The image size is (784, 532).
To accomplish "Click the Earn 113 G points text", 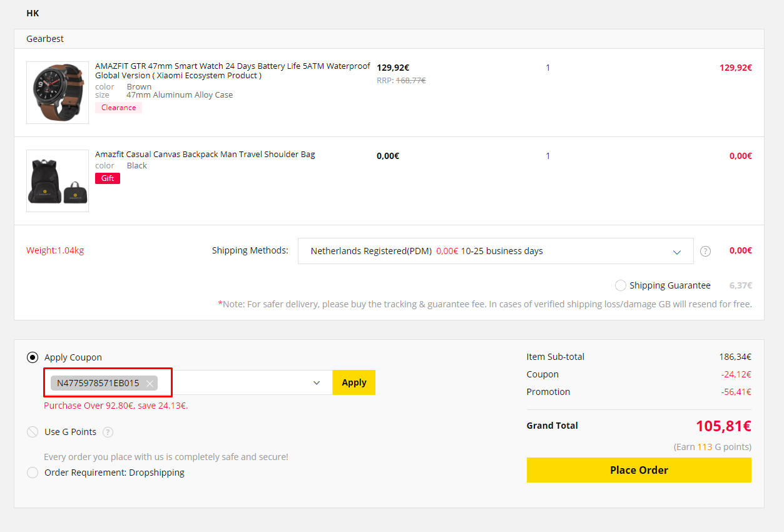I will (713, 447).
